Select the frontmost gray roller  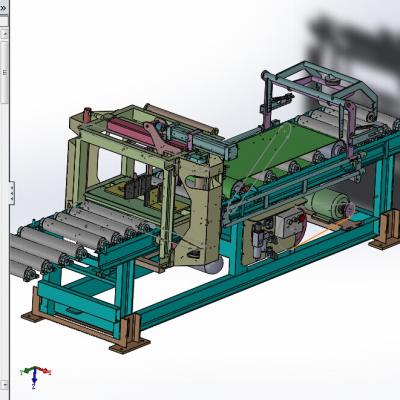coord(24,270)
